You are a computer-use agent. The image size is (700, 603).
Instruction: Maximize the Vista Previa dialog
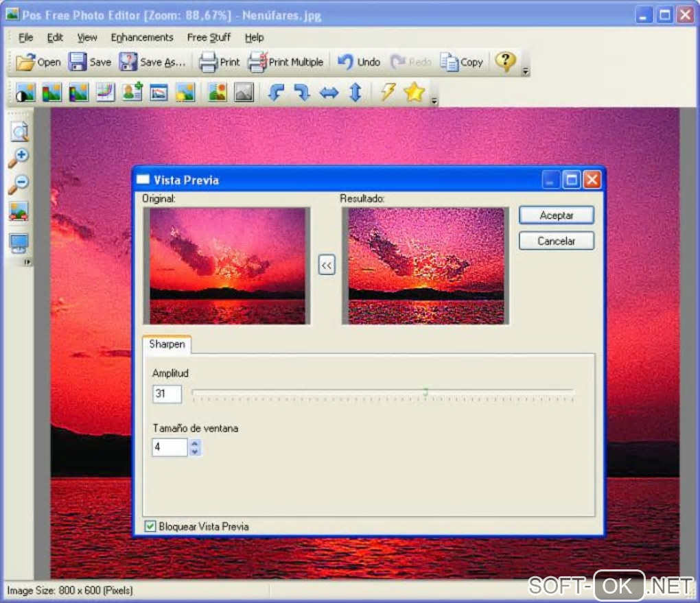572,180
